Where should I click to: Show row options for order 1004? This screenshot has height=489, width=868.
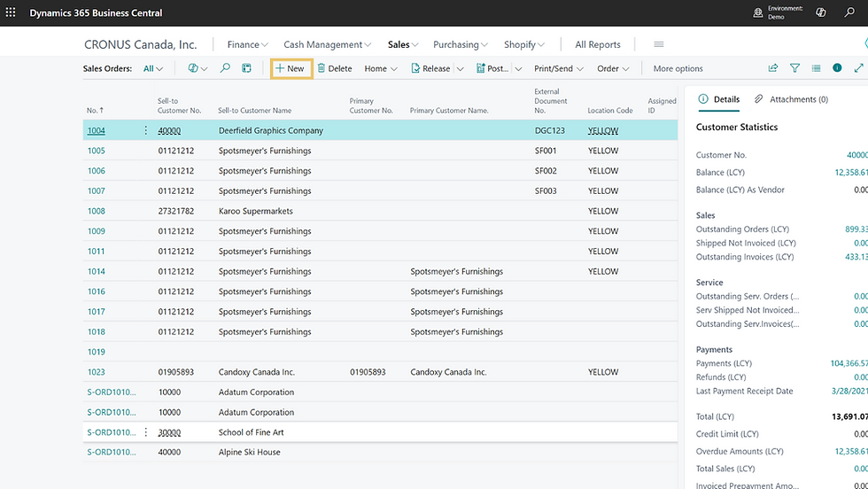point(145,130)
